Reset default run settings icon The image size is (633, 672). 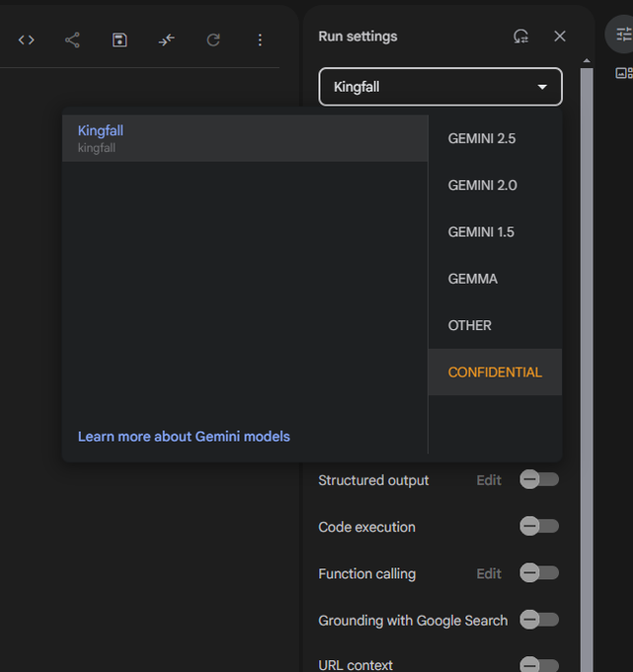(x=520, y=37)
